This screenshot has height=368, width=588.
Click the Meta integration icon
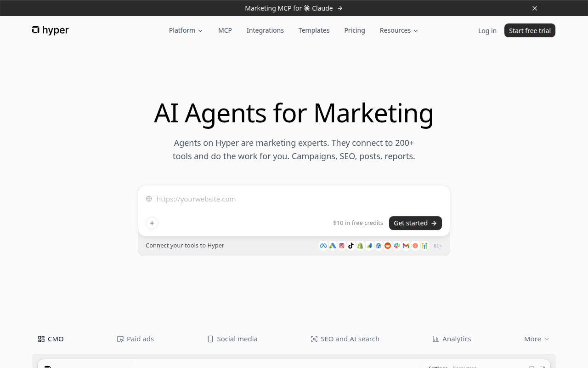(x=323, y=246)
